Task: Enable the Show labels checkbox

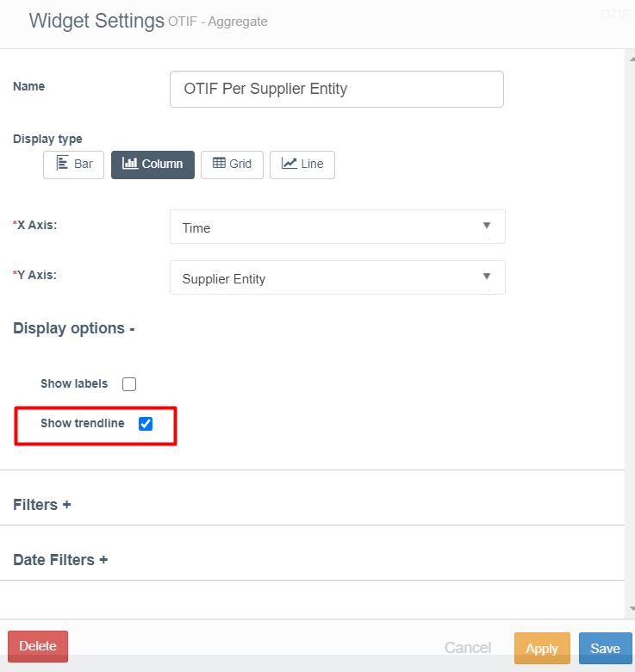Action: click(129, 384)
